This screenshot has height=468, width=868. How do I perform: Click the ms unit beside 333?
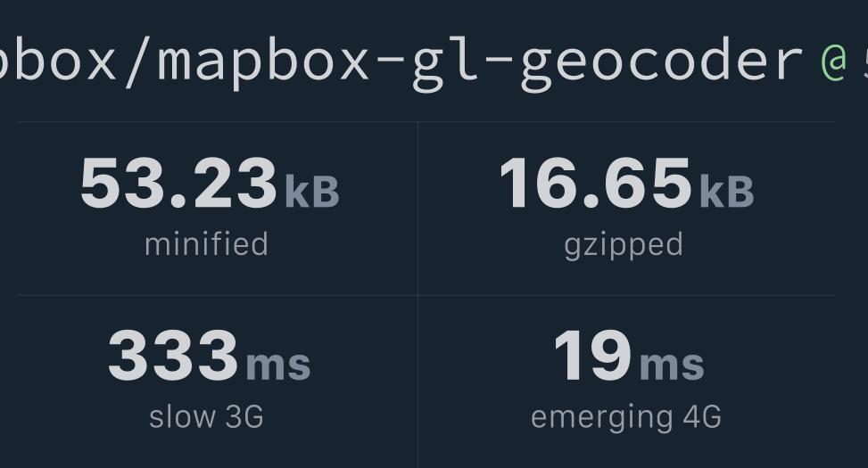pos(278,365)
